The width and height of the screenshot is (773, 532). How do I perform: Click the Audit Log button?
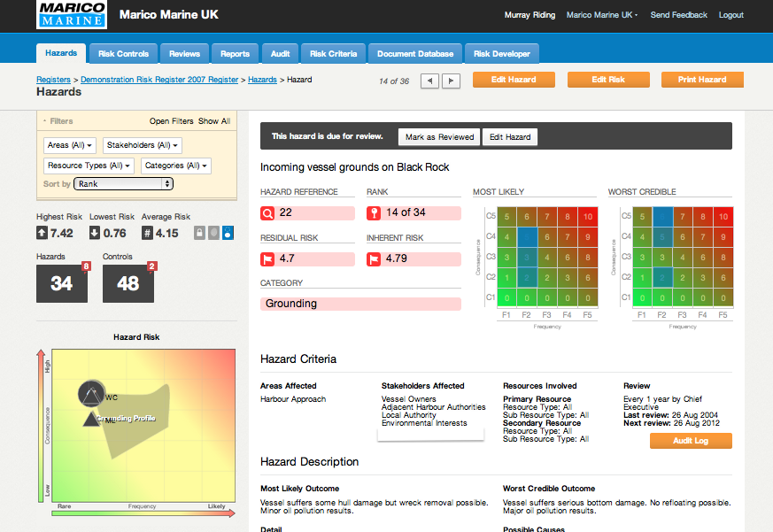click(691, 441)
